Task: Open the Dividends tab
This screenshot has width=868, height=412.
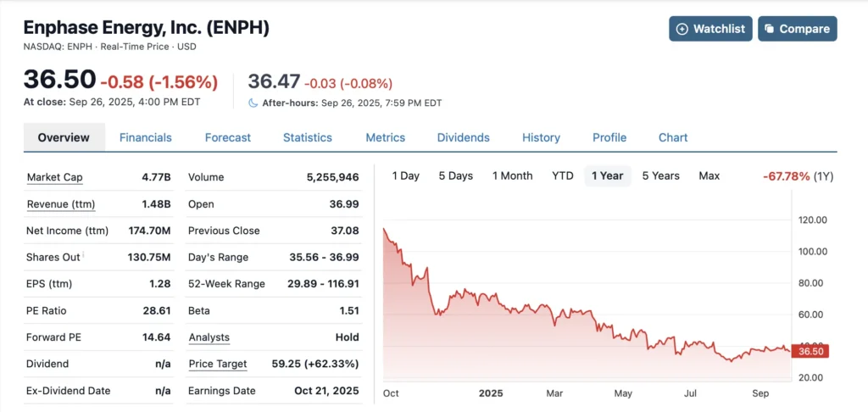Action: click(464, 137)
